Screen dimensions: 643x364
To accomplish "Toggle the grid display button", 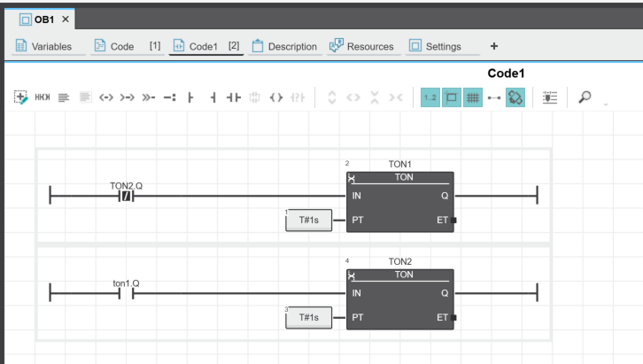I will pyautogui.click(x=473, y=98).
